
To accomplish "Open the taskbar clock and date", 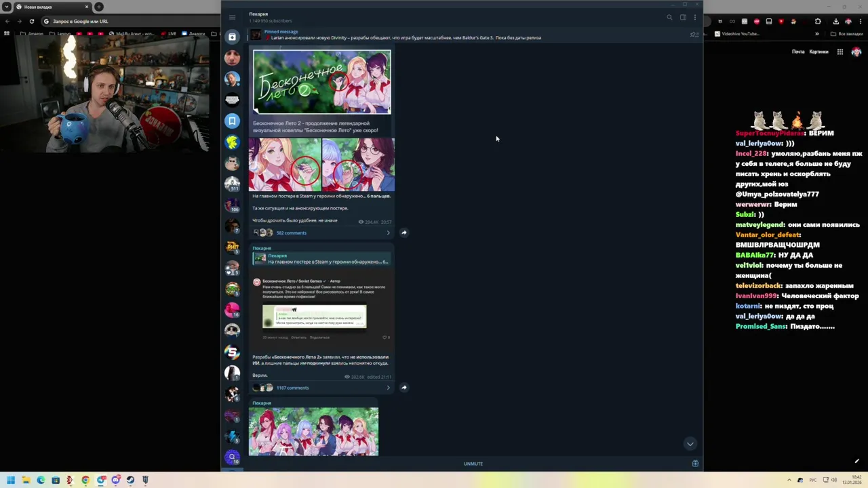I will pyautogui.click(x=852, y=480).
